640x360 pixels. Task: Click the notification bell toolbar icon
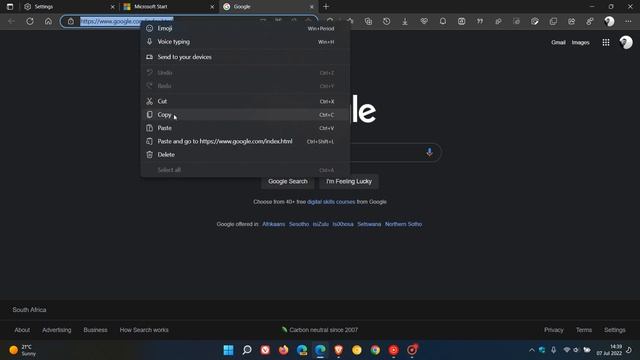[442, 21]
